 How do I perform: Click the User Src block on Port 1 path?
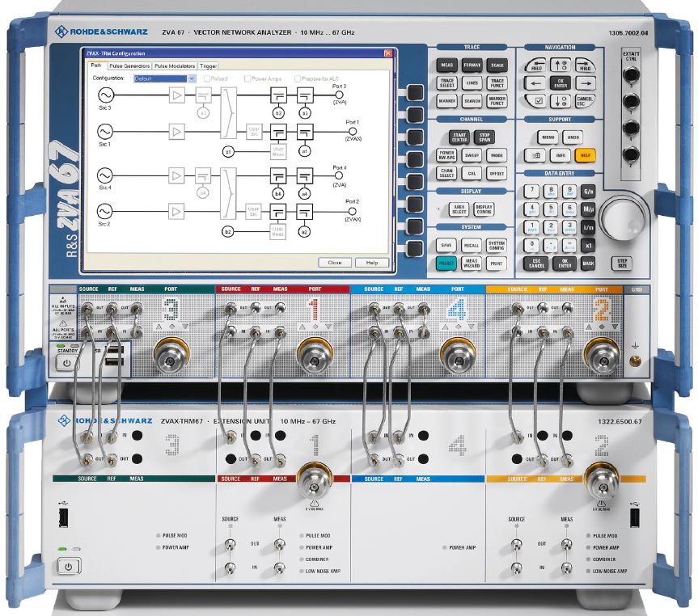[x=254, y=131]
